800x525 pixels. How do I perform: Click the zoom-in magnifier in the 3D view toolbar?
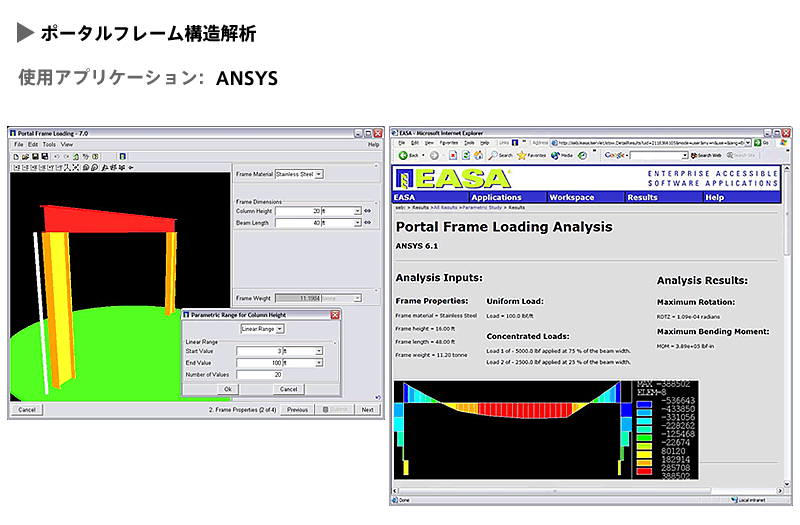click(x=86, y=167)
